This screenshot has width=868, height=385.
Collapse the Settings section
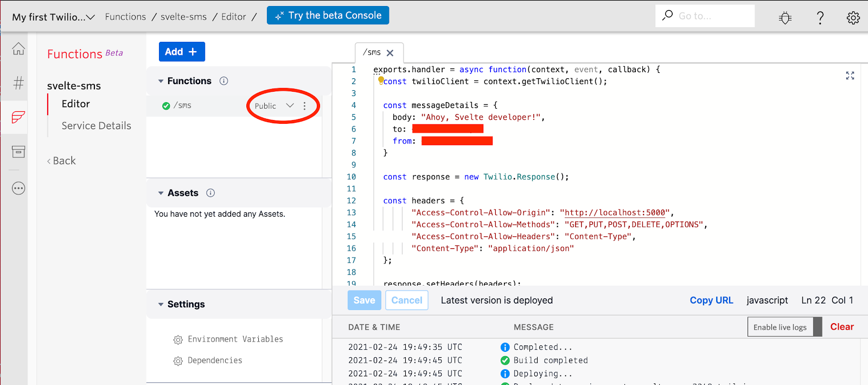point(161,304)
